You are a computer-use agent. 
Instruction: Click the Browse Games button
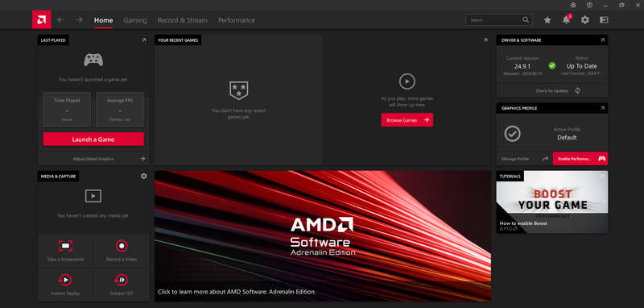point(407,120)
